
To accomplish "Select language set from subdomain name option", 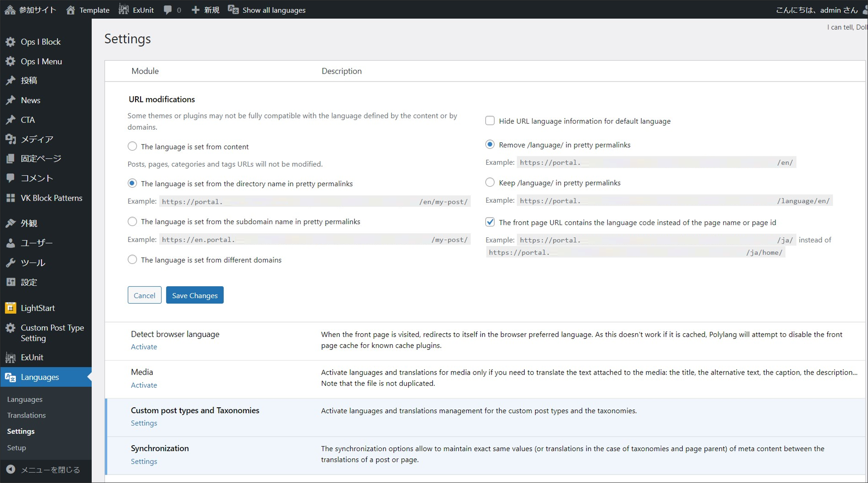I will [x=132, y=221].
